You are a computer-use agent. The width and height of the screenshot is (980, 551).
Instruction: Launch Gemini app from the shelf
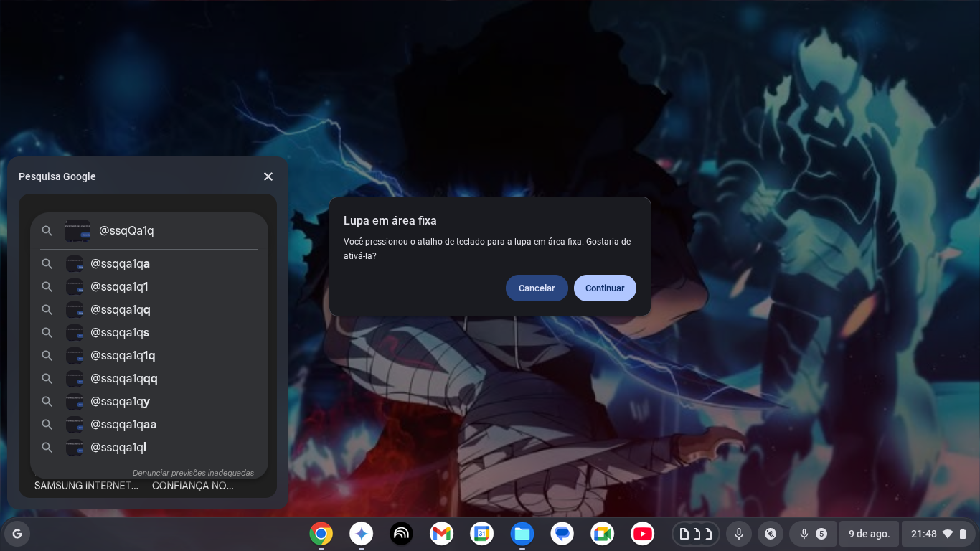(362, 534)
